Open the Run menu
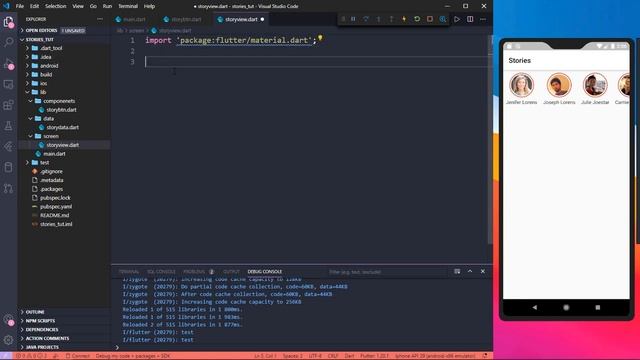Image resolution: width=640 pixels, height=360 pixels. pyautogui.click(x=107, y=6)
